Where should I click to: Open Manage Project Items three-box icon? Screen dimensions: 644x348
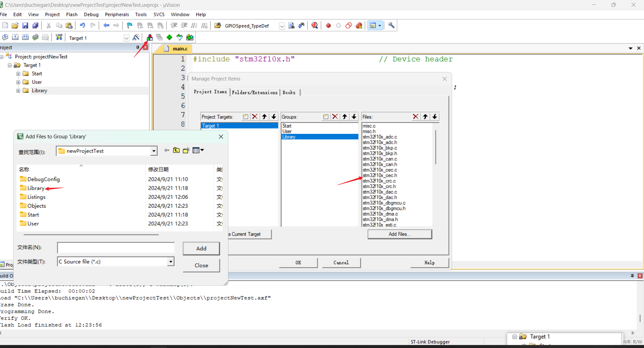[150, 37]
